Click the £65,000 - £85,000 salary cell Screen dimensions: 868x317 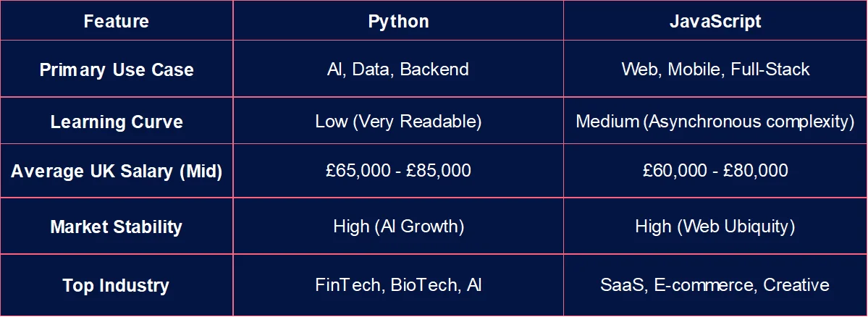click(x=398, y=171)
